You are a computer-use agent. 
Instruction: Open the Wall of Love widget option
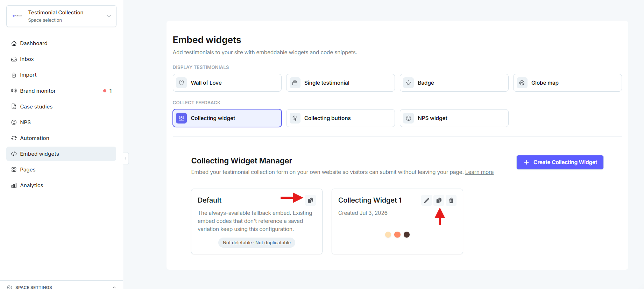(x=227, y=83)
